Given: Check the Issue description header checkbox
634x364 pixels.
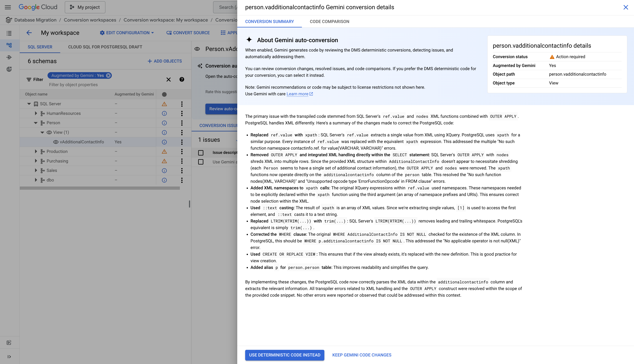Looking at the screenshot, I should (x=201, y=153).
